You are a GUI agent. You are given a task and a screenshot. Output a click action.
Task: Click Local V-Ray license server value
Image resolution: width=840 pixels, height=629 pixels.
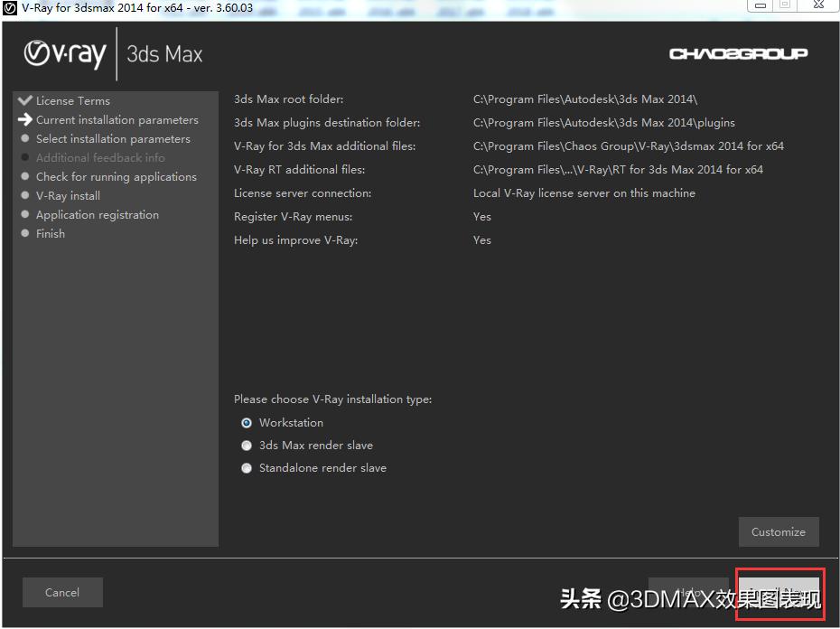(583, 193)
